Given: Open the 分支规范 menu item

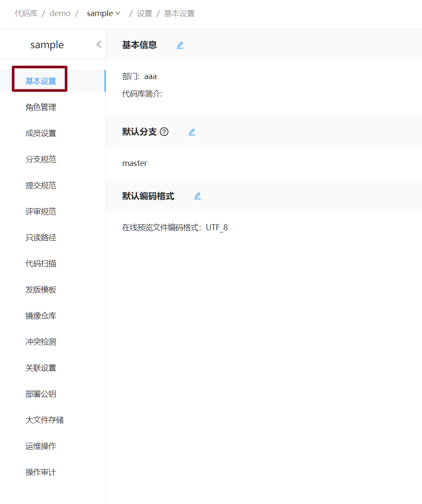Looking at the screenshot, I should click(x=41, y=159).
